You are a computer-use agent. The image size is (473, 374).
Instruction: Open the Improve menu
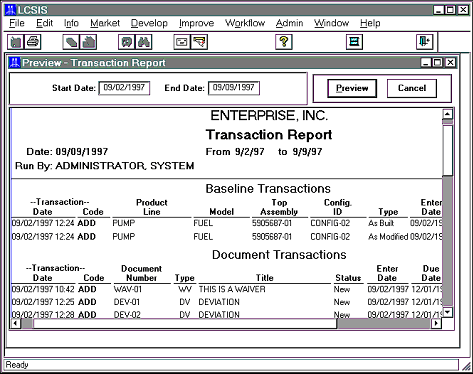196,23
